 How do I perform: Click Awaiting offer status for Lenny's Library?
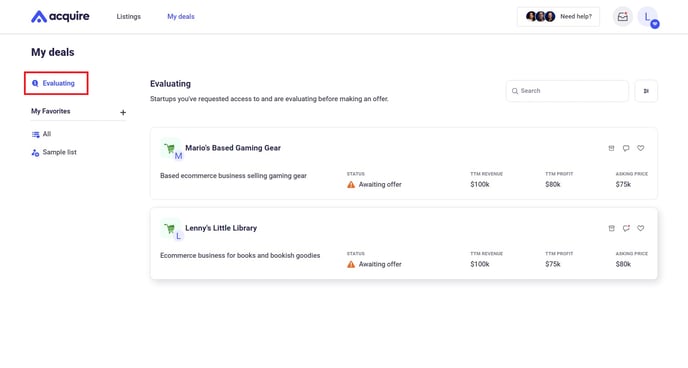point(374,264)
